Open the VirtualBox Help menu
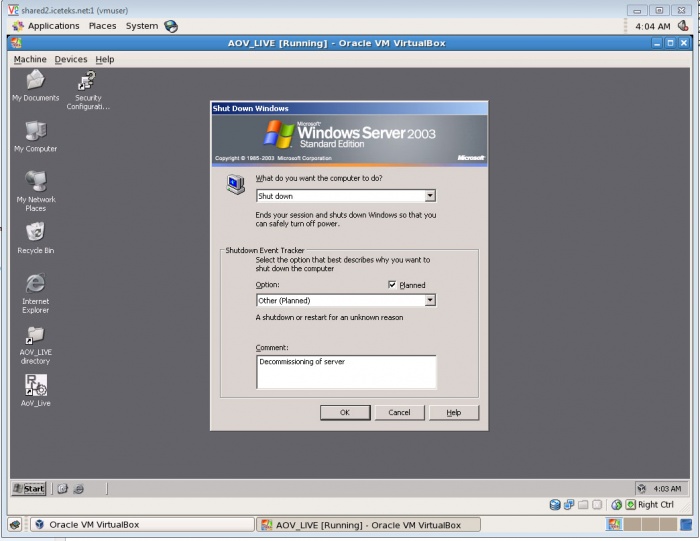Screen dimensions: 700x541 [105, 59]
